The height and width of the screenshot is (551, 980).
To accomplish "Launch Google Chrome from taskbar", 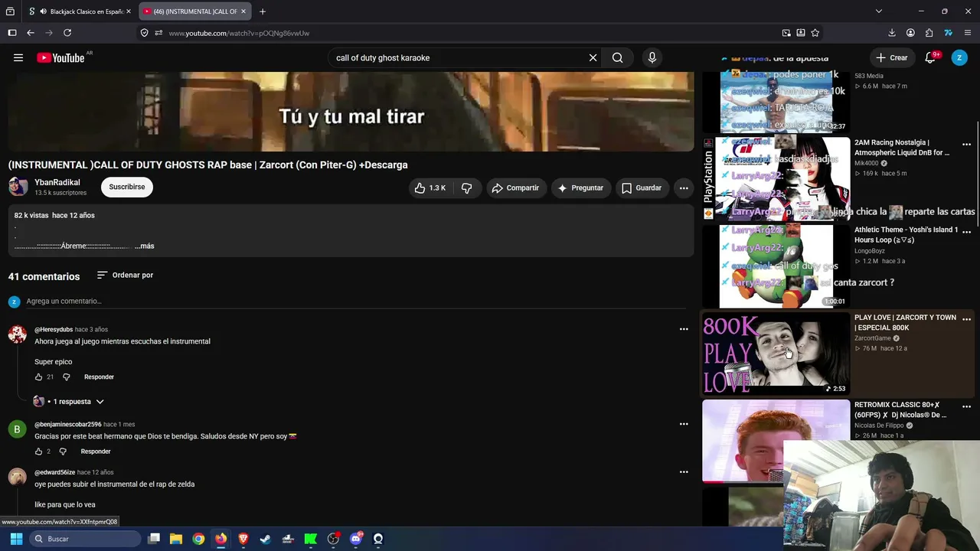I will point(198,539).
